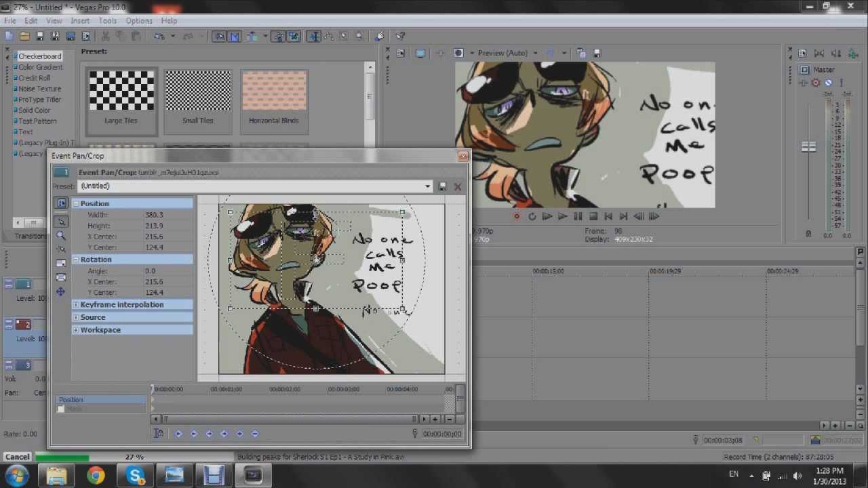Screen dimensions: 868x488
Task: Create a new project from the toolbar
Action: pos(9,36)
